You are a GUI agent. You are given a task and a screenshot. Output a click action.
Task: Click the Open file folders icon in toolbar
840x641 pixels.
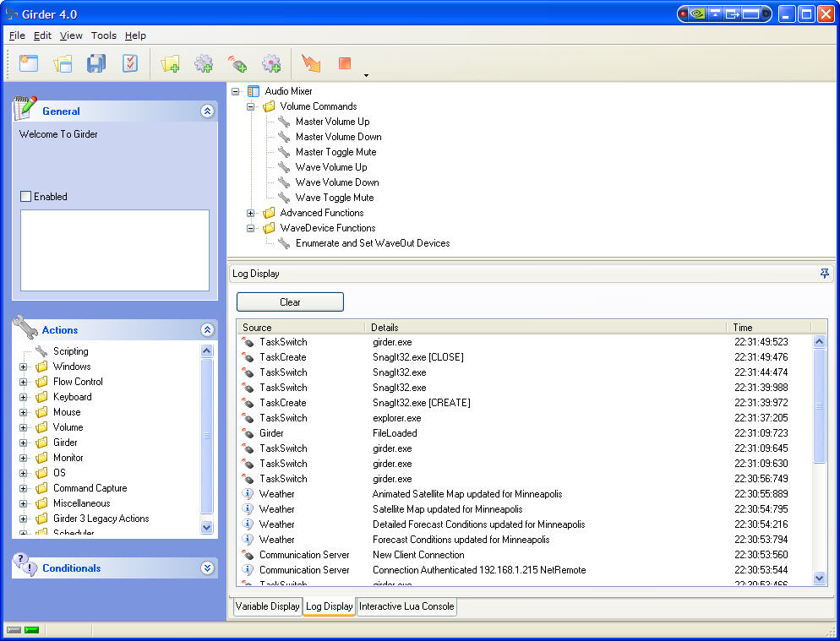coord(63,63)
